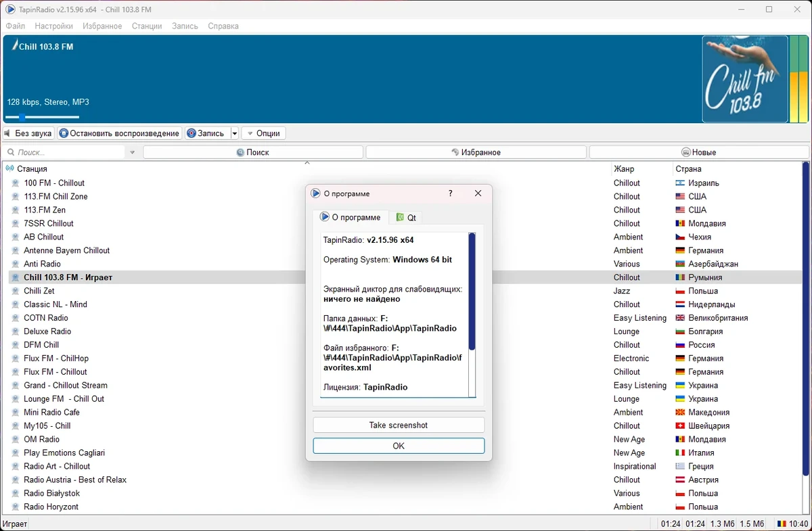Switch to the Поиск tab
Screen dimensions: 812x531
coord(253,152)
